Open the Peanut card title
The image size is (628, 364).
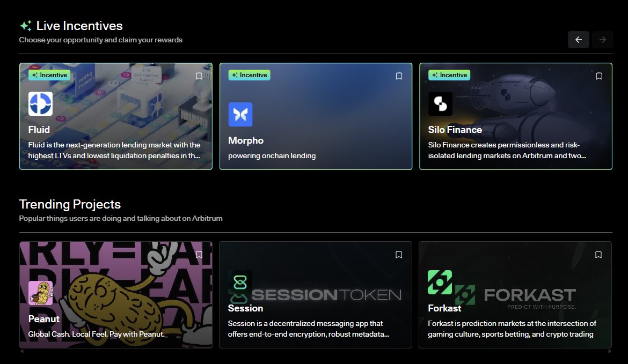(43, 319)
